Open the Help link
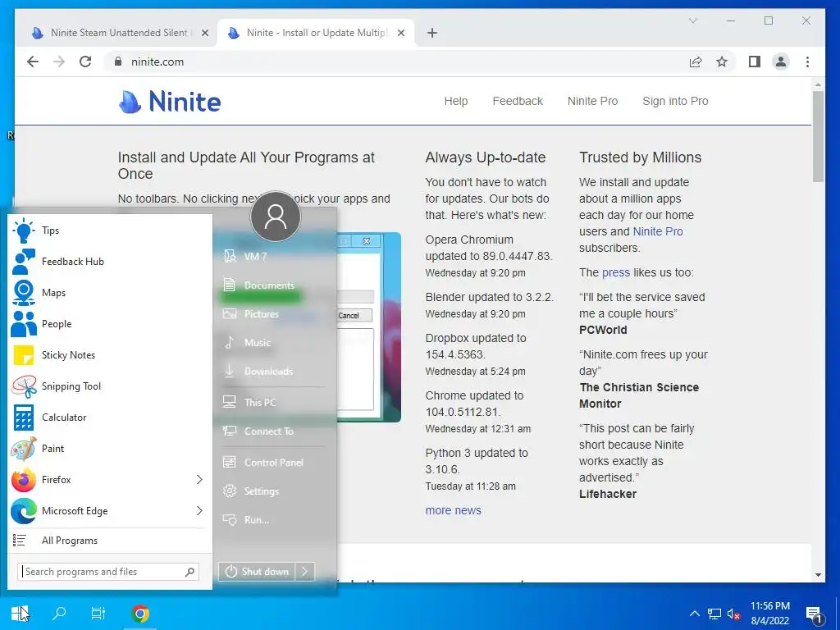Image resolution: width=840 pixels, height=630 pixels. click(x=456, y=101)
